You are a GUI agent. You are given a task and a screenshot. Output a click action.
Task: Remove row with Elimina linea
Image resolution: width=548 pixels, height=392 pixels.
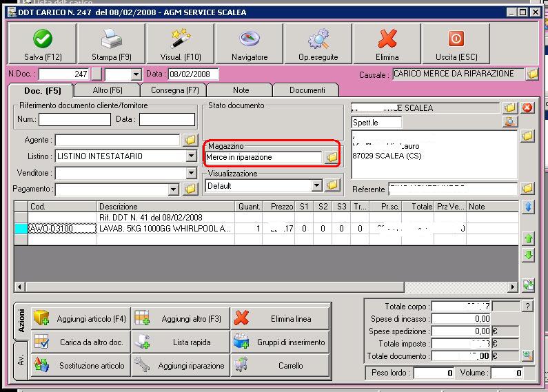click(x=280, y=319)
